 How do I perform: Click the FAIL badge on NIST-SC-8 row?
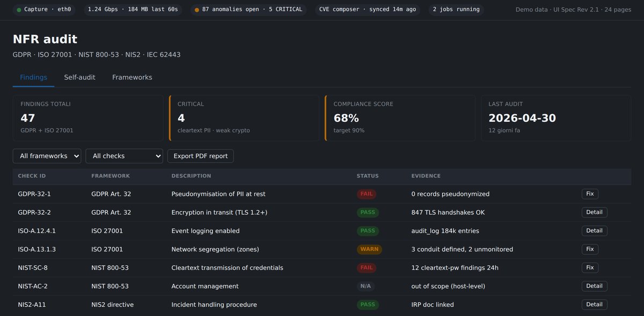[367, 268]
